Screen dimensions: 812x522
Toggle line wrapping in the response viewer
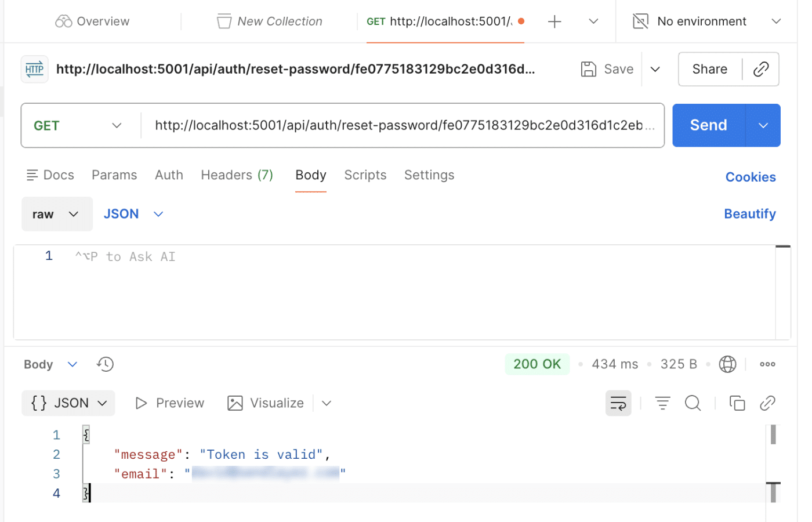click(x=618, y=403)
